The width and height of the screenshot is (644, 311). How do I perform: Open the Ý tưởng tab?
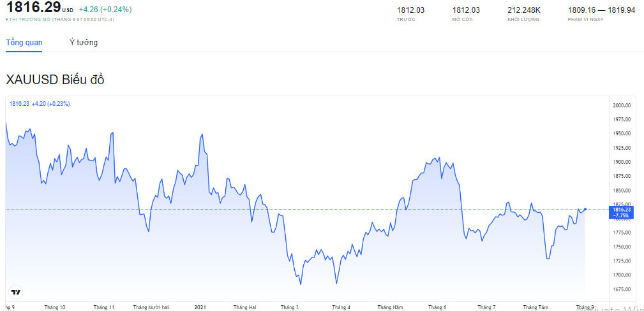(x=84, y=43)
